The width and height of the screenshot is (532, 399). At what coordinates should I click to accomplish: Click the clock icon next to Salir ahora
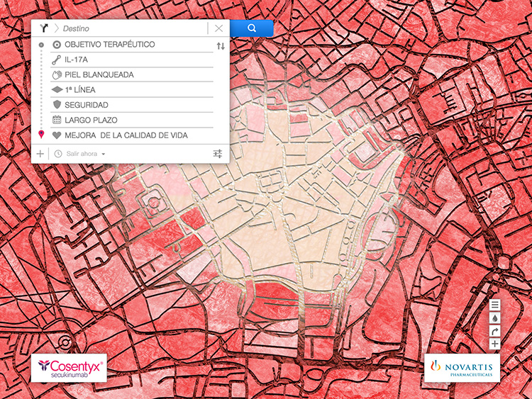click(58, 154)
